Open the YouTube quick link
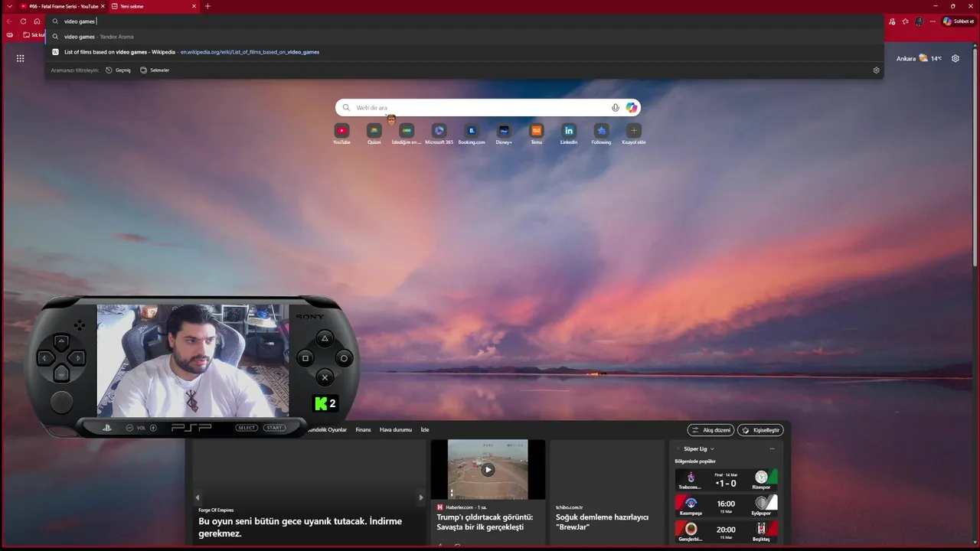 pyautogui.click(x=341, y=134)
